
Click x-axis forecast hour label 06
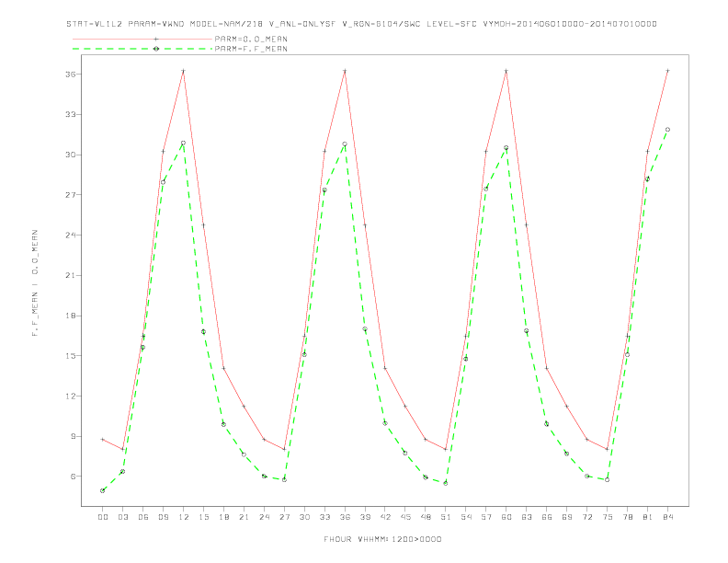tap(143, 517)
